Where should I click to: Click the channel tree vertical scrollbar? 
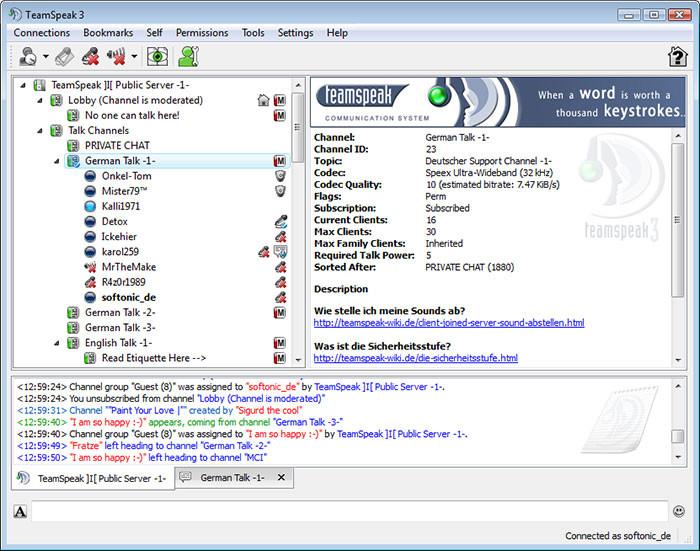[x=298, y=221]
